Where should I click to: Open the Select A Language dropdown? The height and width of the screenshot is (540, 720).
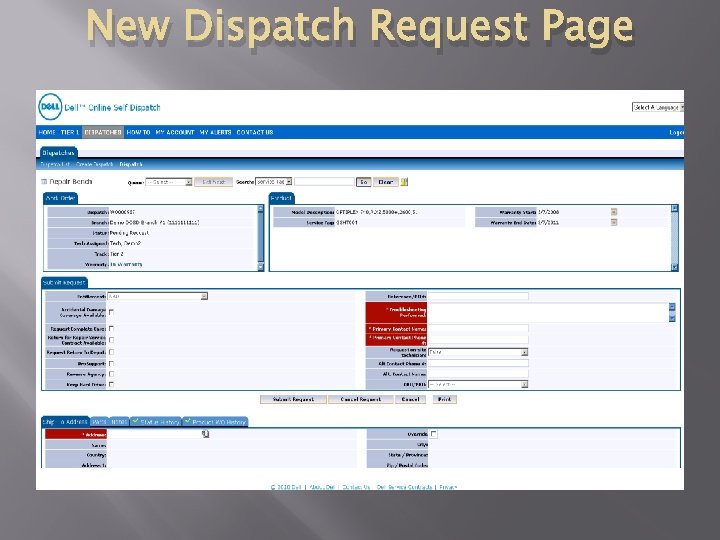click(658, 107)
